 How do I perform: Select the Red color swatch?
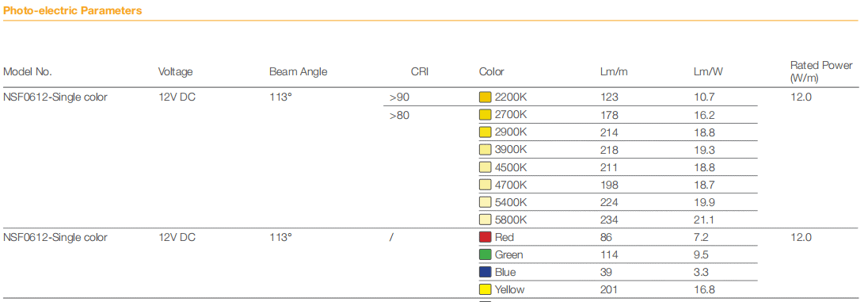click(485, 237)
